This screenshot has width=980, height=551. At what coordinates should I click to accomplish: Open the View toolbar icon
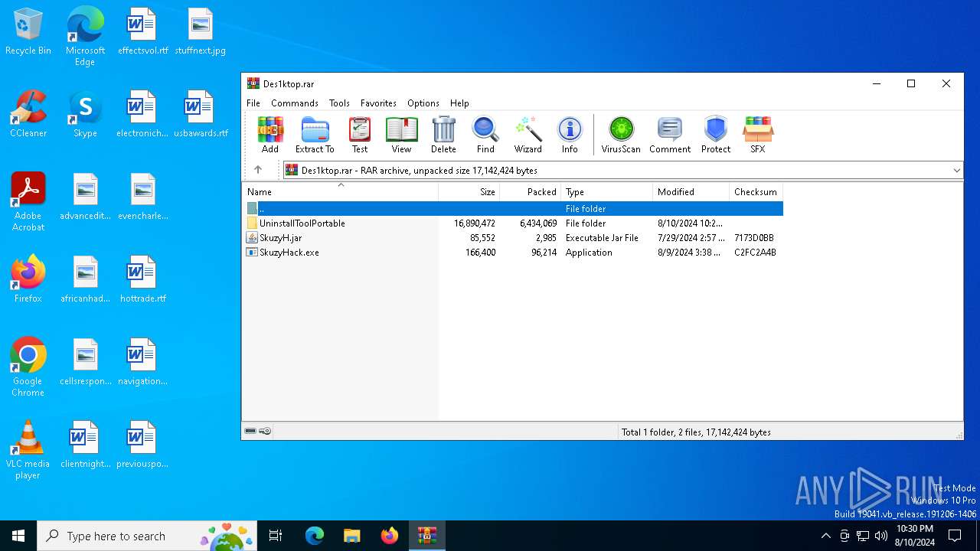tap(401, 135)
